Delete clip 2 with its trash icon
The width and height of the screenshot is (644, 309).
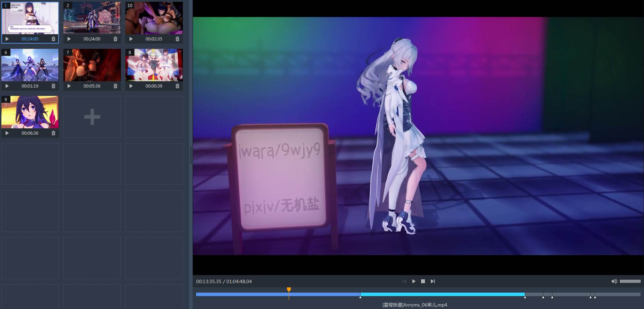pyautogui.click(x=115, y=39)
